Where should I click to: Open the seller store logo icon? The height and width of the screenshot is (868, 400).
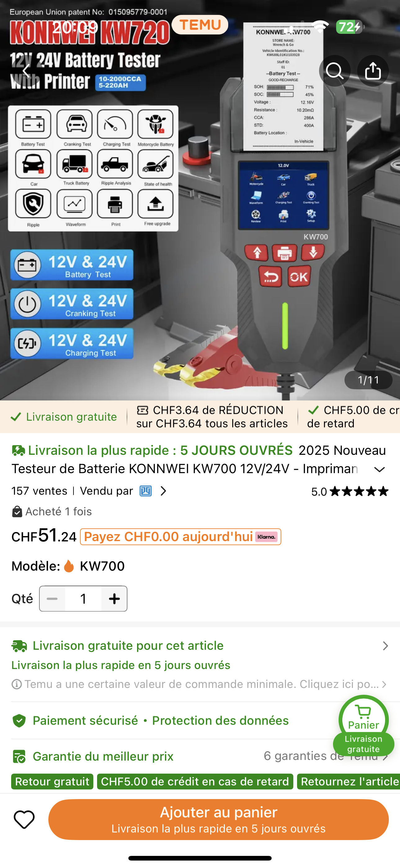(145, 491)
